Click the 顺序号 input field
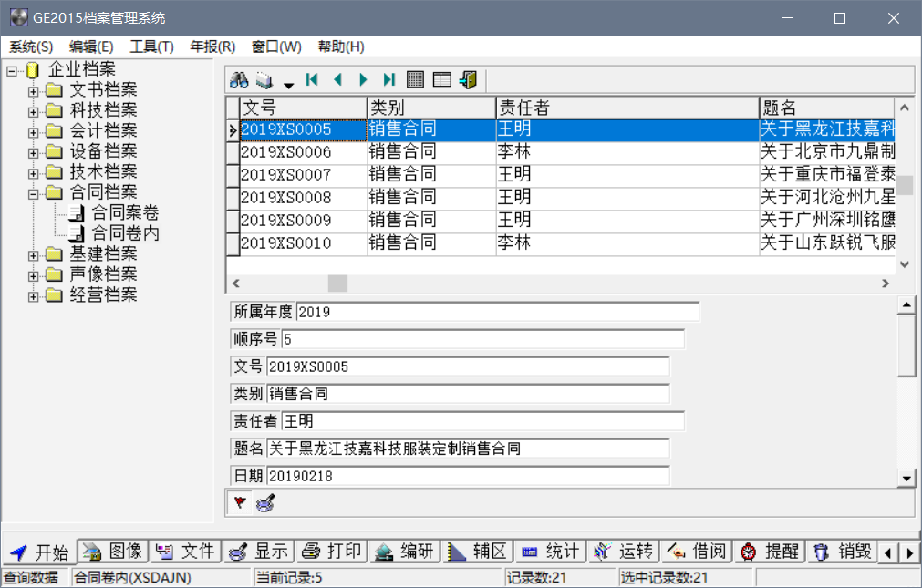The height and width of the screenshot is (588, 922). [482, 339]
